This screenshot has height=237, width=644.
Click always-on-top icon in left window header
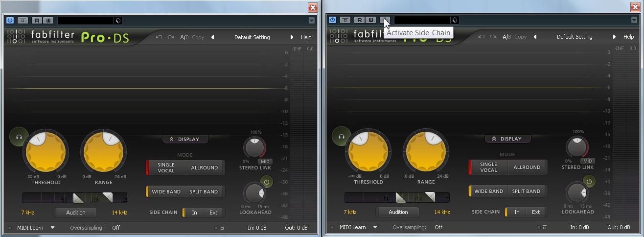(23, 21)
